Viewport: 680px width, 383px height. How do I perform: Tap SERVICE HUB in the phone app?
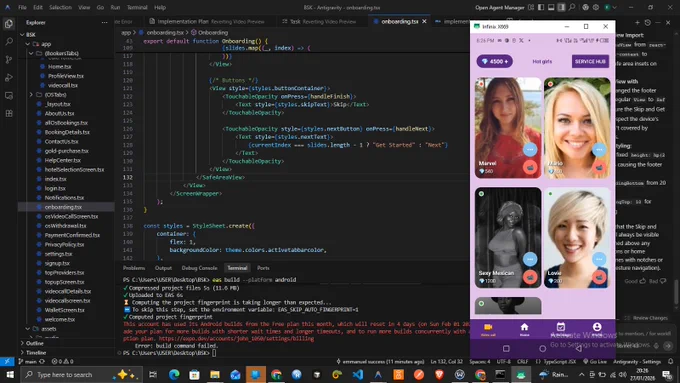click(590, 61)
